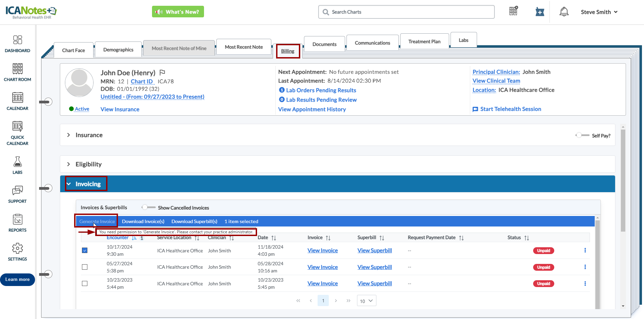This screenshot has width=644, height=319.
Task: Open the Dashboard icon in sidebar
Action: 17,40
